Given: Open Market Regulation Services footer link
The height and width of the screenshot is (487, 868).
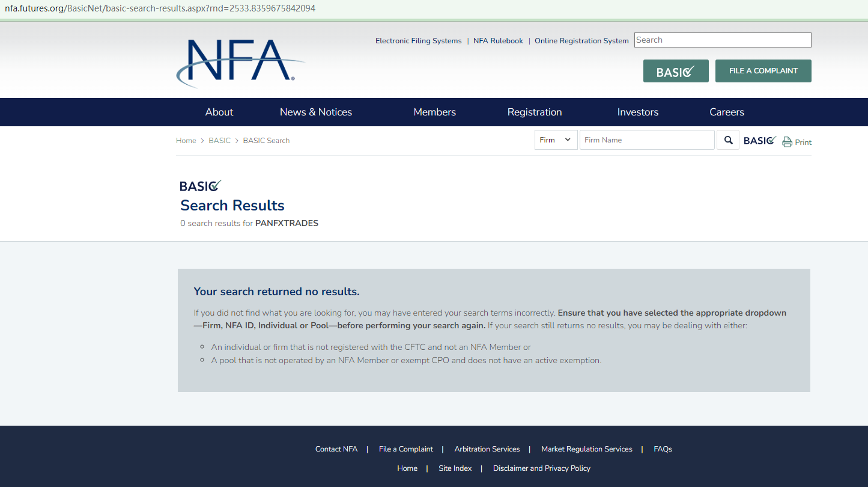Looking at the screenshot, I should [587, 449].
